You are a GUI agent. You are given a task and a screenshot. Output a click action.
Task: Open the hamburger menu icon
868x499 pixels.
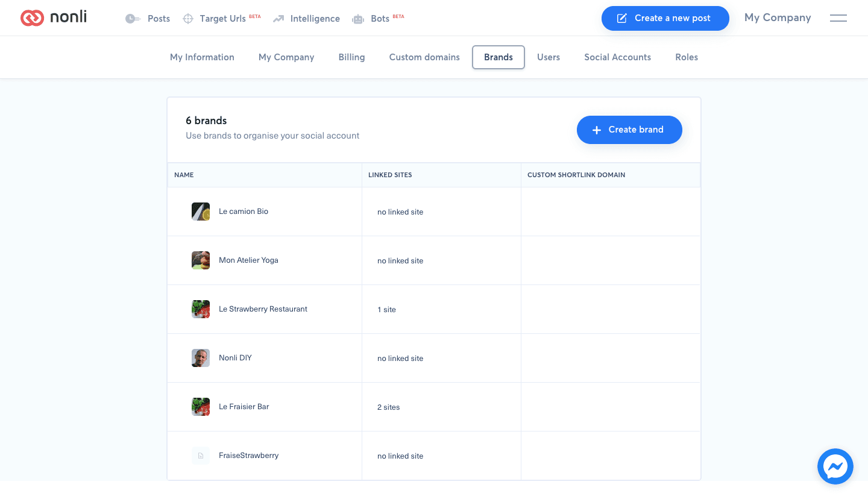click(838, 18)
